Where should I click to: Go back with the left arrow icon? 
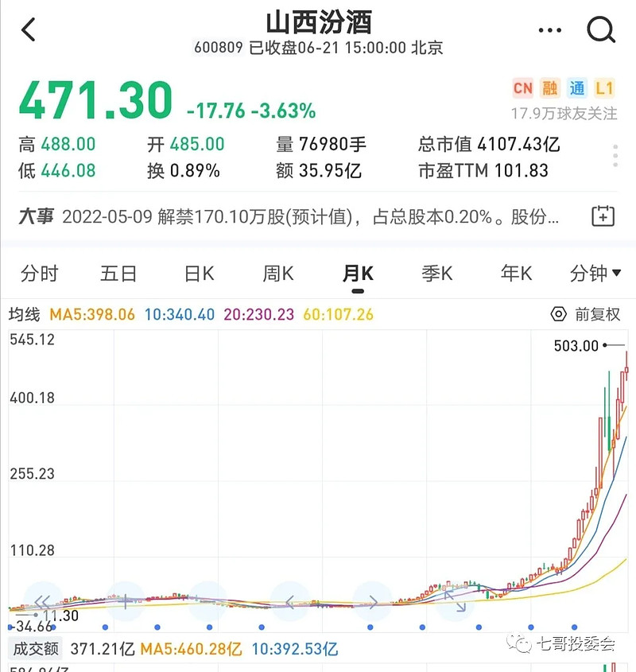[x=29, y=29]
